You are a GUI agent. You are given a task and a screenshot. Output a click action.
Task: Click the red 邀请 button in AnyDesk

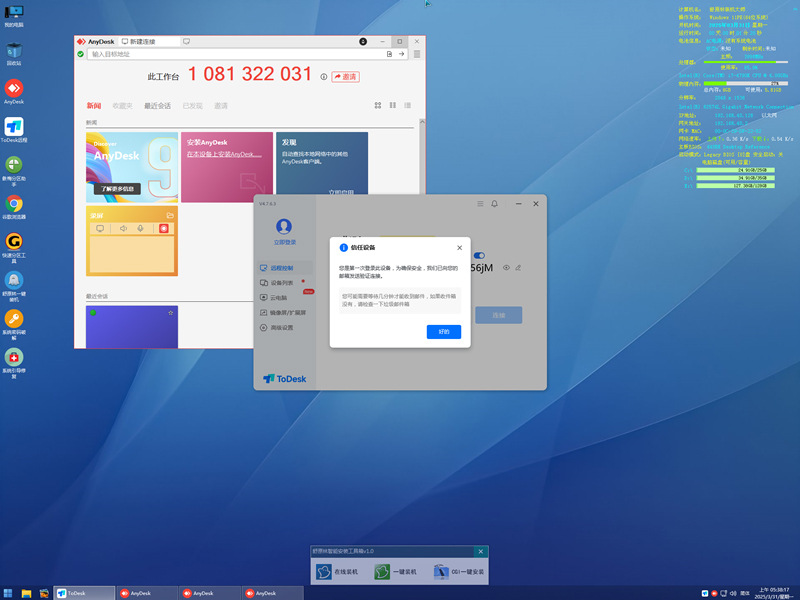coord(345,77)
